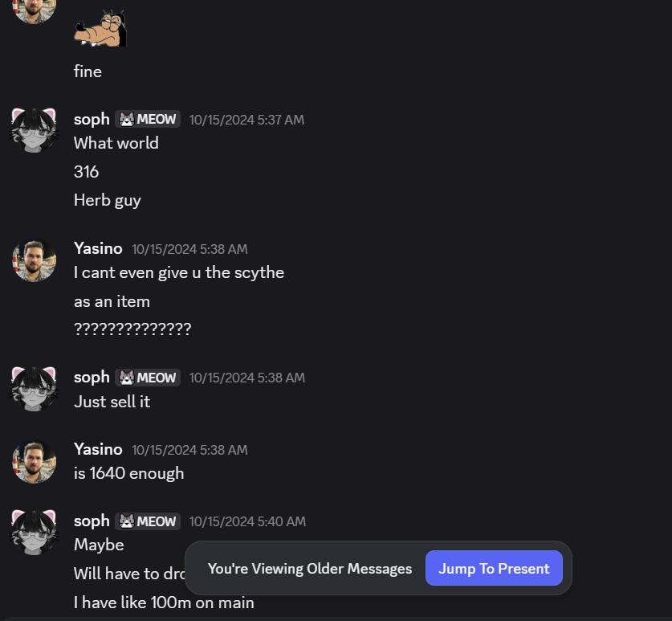Jump To Present
The width and height of the screenshot is (672, 621).
coord(494,569)
